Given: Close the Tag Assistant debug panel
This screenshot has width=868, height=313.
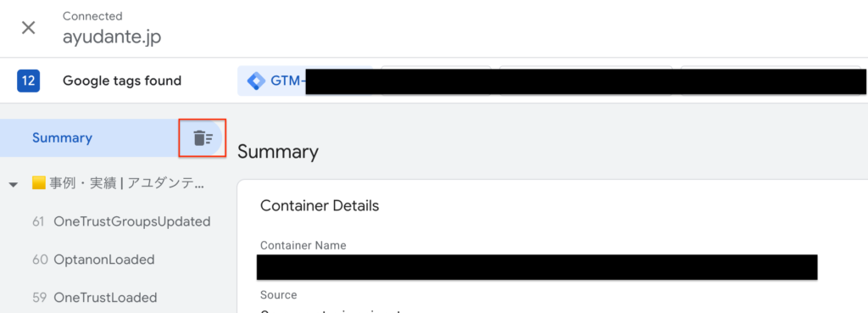Looking at the screenshot, I should pos(28,28).
